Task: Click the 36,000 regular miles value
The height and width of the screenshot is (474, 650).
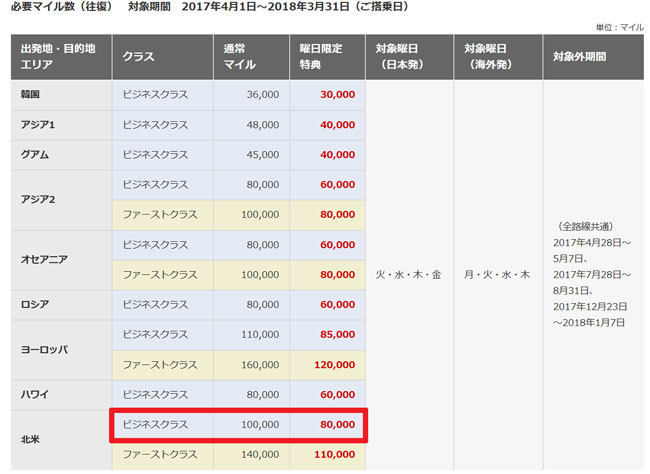Action: point(262,95)
